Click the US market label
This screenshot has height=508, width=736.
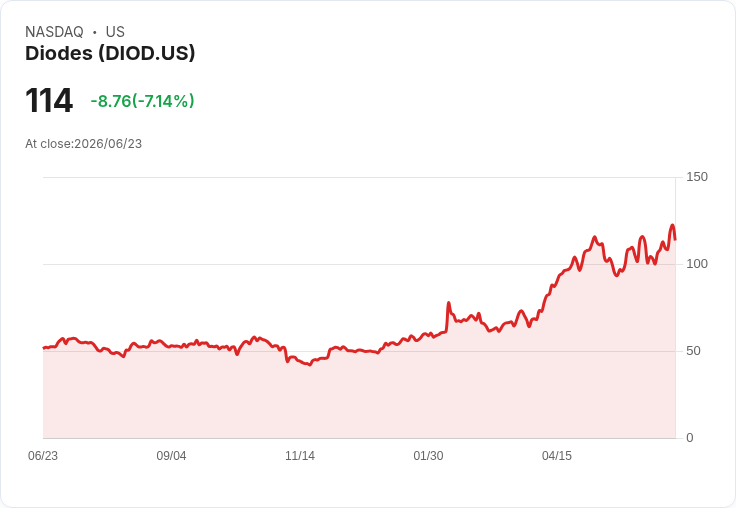pos(115,32)
